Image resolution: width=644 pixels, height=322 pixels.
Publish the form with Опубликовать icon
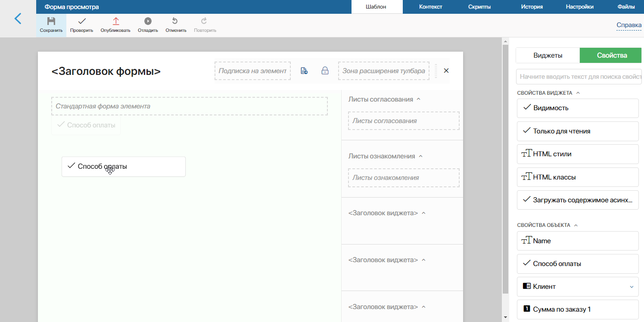115,21
